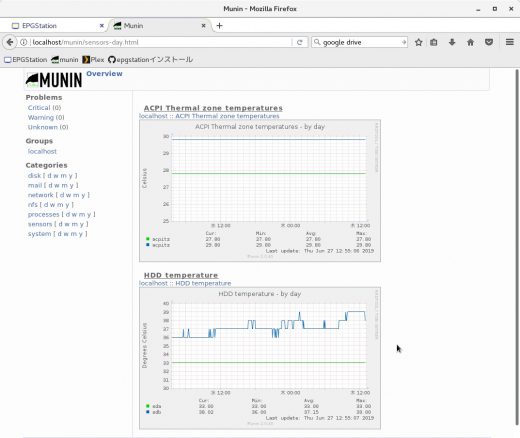This screenshot has width=520, height=438.
Task: Open the disk day (d) view
Action: 49,175
